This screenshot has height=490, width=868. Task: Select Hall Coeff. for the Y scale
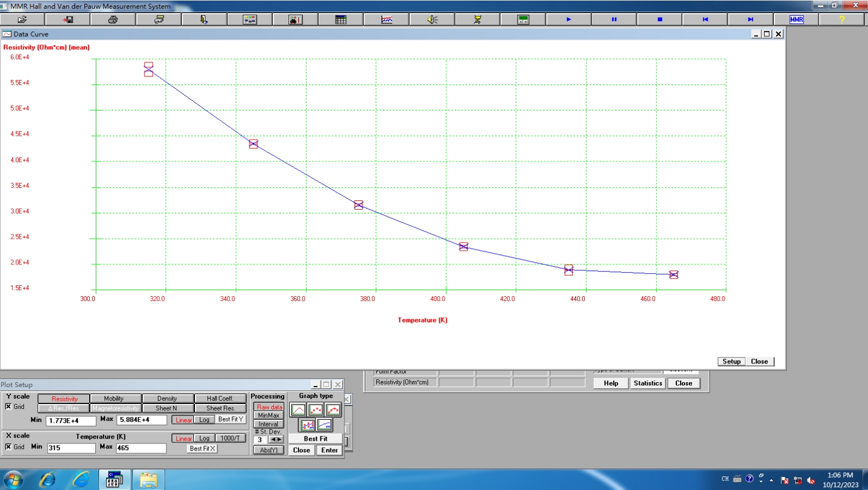[220, 399]
